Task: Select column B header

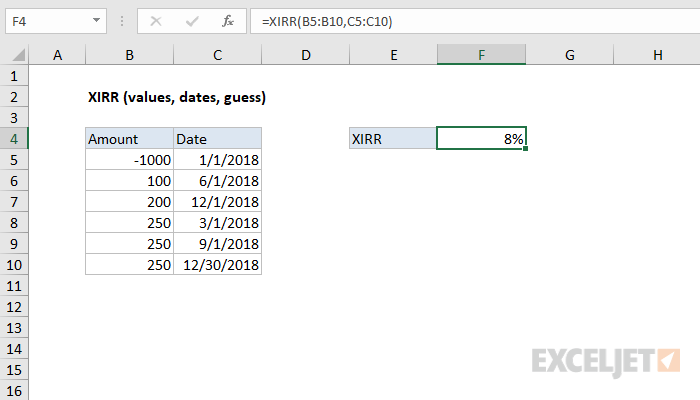Action: [129, 55]
